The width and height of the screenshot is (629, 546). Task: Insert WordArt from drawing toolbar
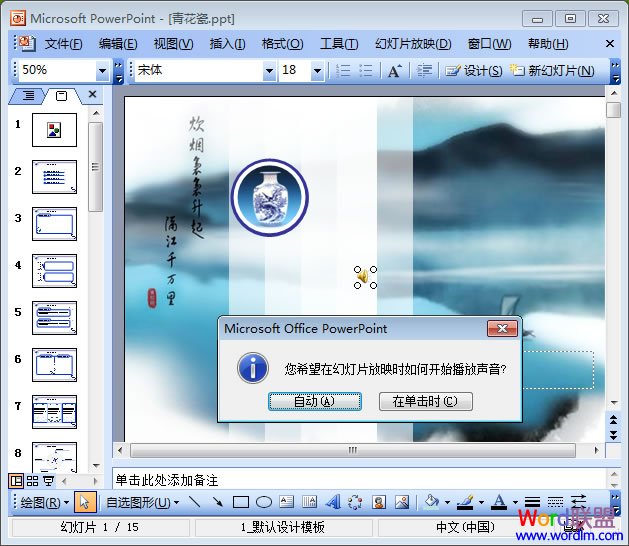333,502
